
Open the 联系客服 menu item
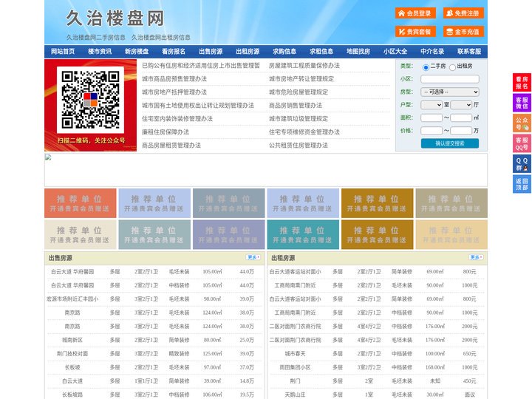(469, 52)
